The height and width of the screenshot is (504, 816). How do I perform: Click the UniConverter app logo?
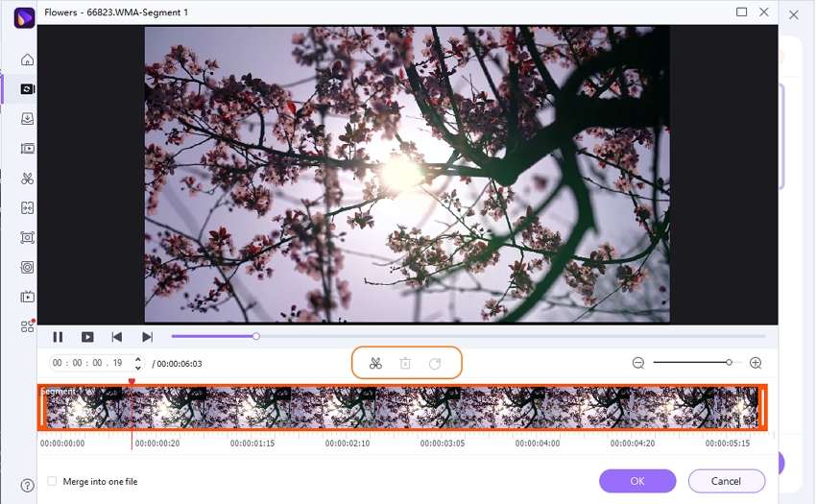point(24,17)
